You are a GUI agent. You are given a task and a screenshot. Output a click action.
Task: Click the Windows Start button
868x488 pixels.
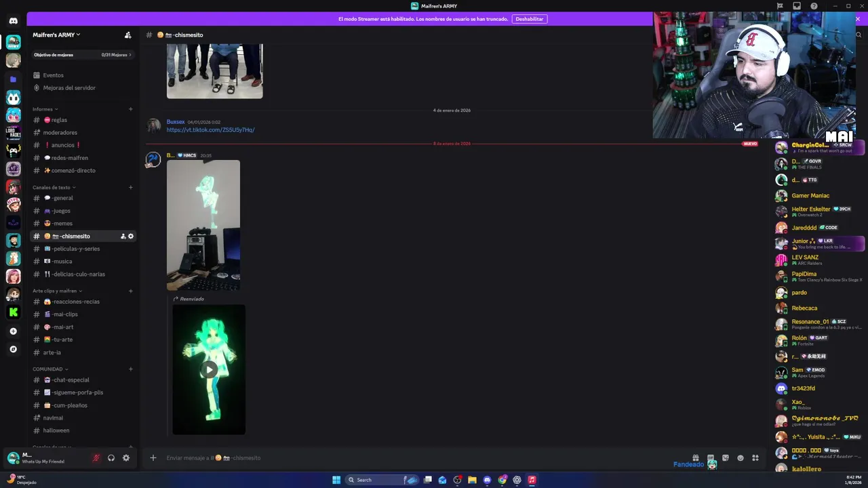[x=336, y=480]
